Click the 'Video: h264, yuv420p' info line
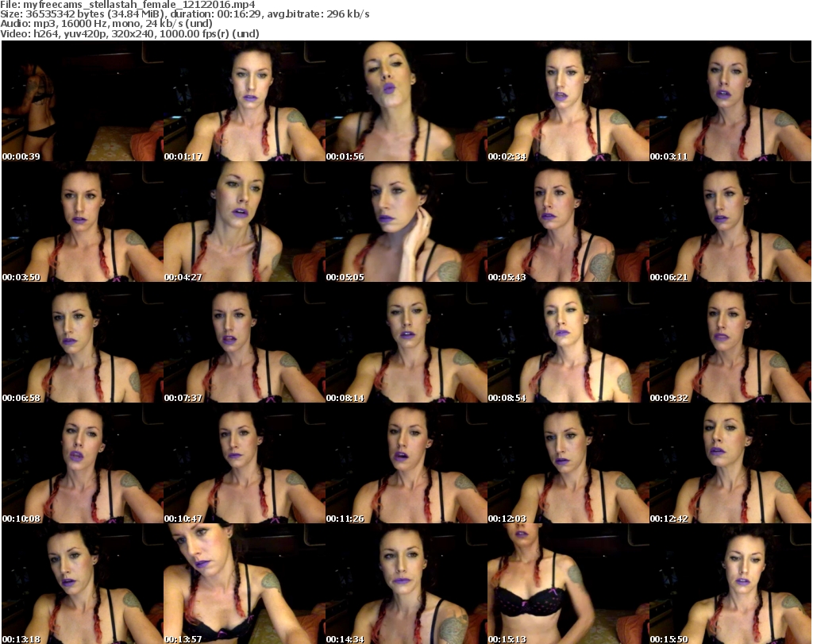The width and height of the screenshot is (813, 644). pyautogui.click(x=129, y=33)
